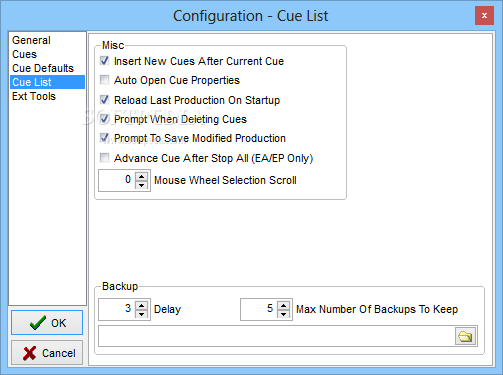This screenshot has height=375, width=503.
Task: Click the Max Number Of Backups field
Action: [259, 309]
